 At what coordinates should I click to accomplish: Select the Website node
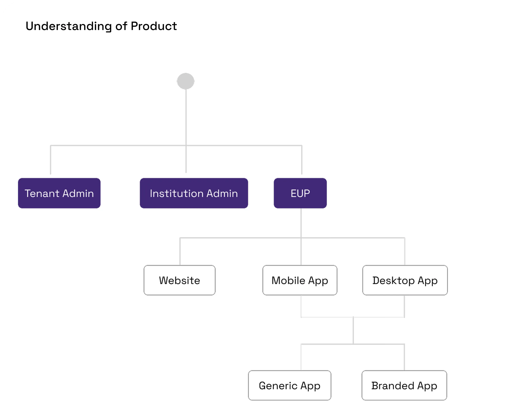(179, 280)
